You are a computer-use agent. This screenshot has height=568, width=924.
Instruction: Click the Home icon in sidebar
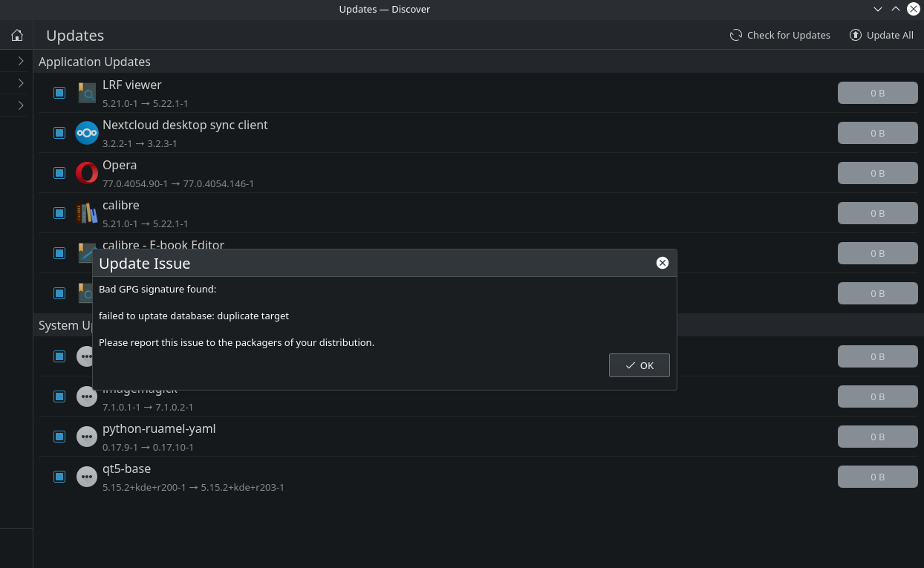click(x=17, y=35)
